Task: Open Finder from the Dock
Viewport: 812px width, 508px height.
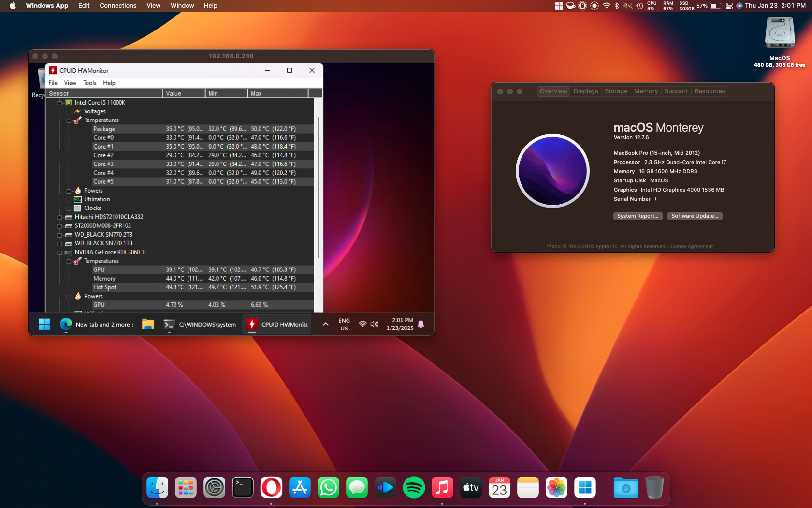Action: [x=157, y=488]
